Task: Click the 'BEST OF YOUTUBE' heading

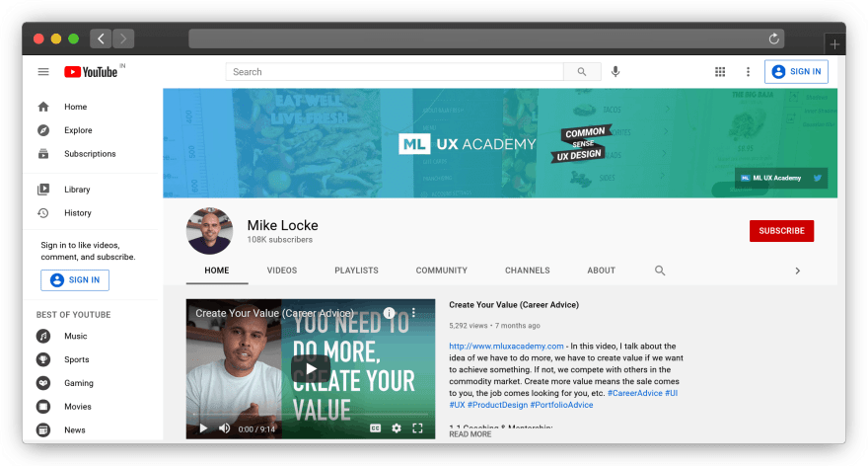Action: (x=74, y=315)
